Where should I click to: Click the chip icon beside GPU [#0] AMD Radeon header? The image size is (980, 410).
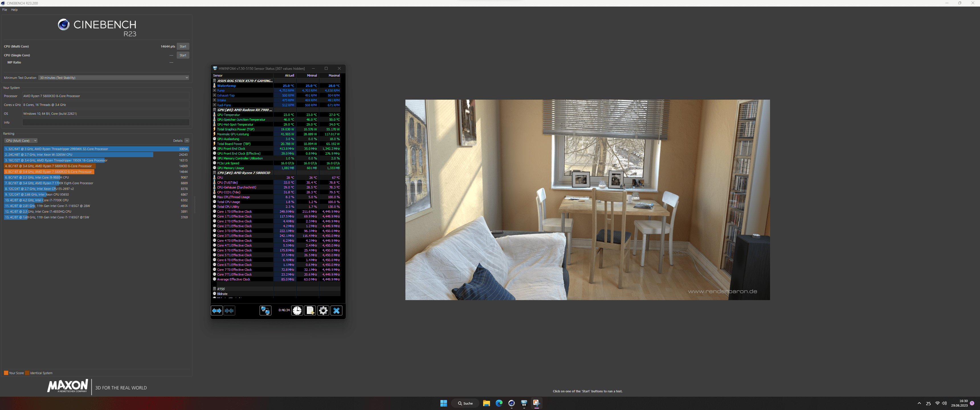point(215,110)
